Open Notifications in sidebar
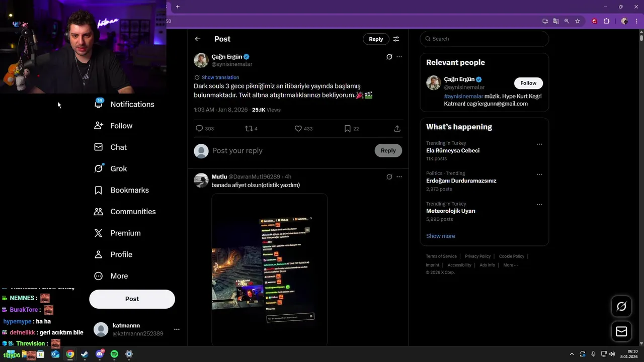 click(124, 104)
